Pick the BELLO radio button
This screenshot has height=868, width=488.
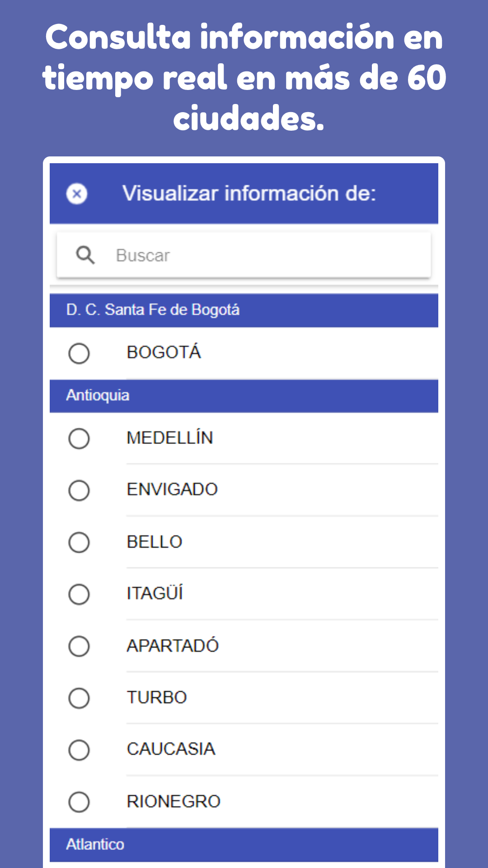[79, 542]
